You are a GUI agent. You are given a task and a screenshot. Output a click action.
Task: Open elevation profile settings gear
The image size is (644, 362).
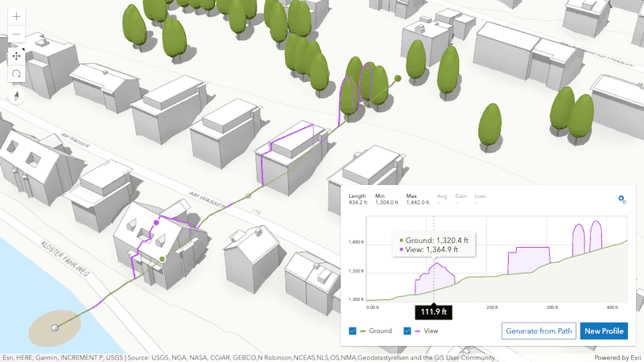[x=621, y=200]
